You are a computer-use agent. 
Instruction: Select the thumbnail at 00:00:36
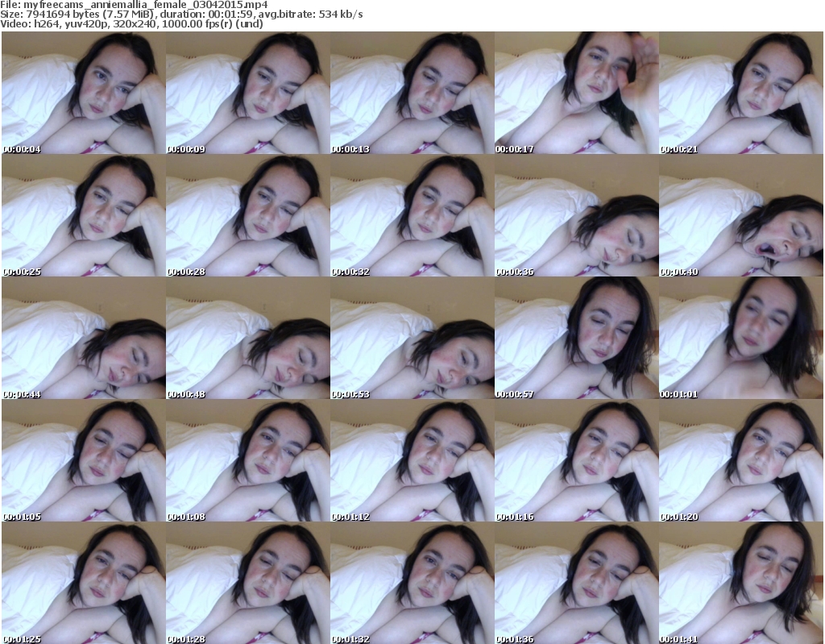pyautogui.click(x=575, y=216)
